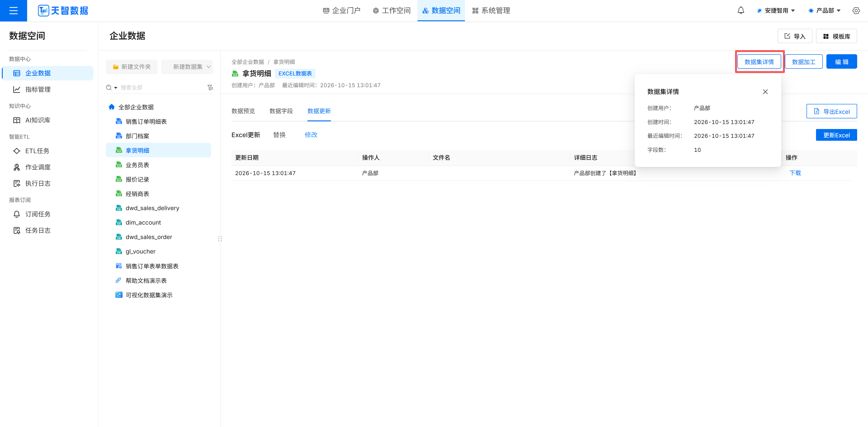Viewport: 868px width, 427px height.
Task: Focus the 搜索全部 search field
Action: 162,88
